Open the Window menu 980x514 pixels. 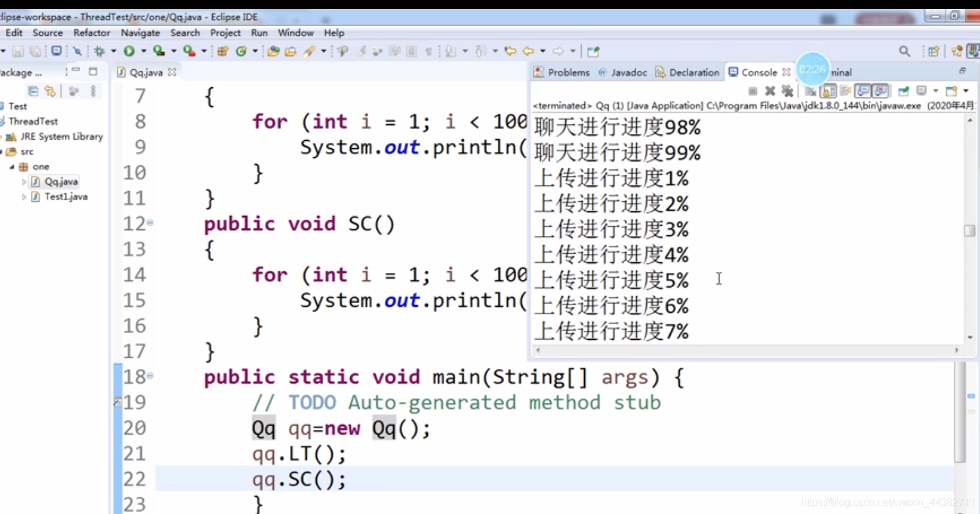pos(296,33)
